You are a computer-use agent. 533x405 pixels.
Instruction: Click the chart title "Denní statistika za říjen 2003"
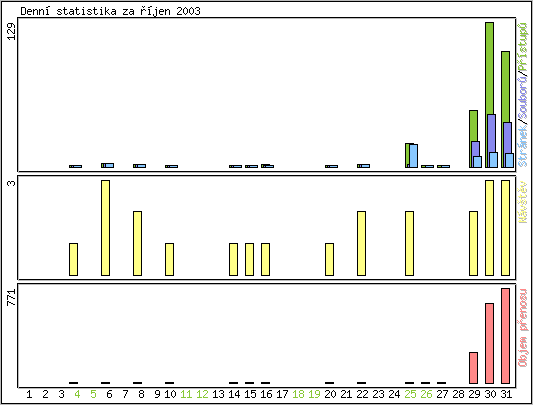110,11
